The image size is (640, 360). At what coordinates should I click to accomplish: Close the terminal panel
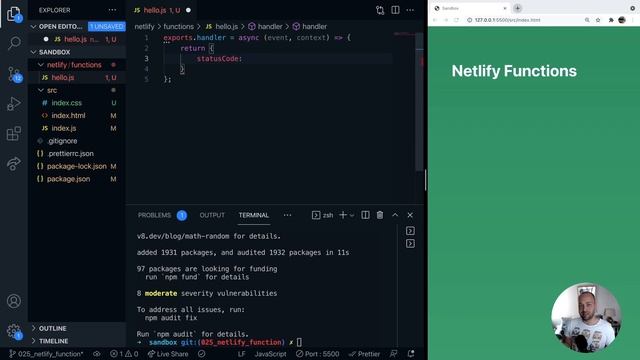410,215
